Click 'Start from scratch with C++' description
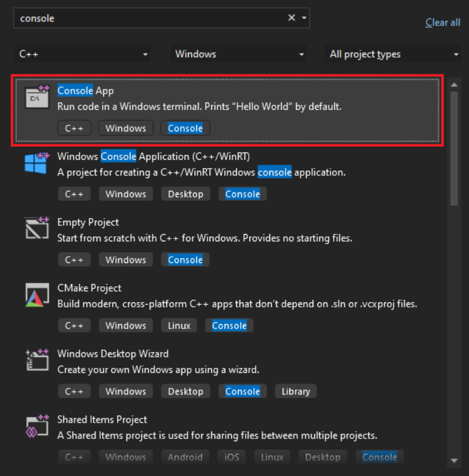 click(x=205, y=238)
